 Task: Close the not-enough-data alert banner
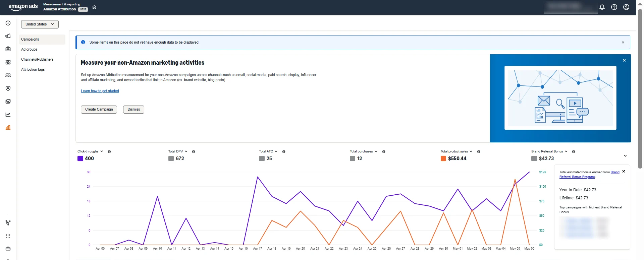pyautogui.click(x=623, y=43)
